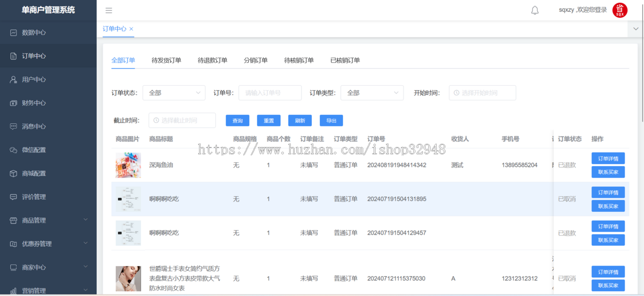This screenshot has height=296, width=644.
Task: Click the 订单中心 document icon in sidebar
Action: (x=13, y=56)
